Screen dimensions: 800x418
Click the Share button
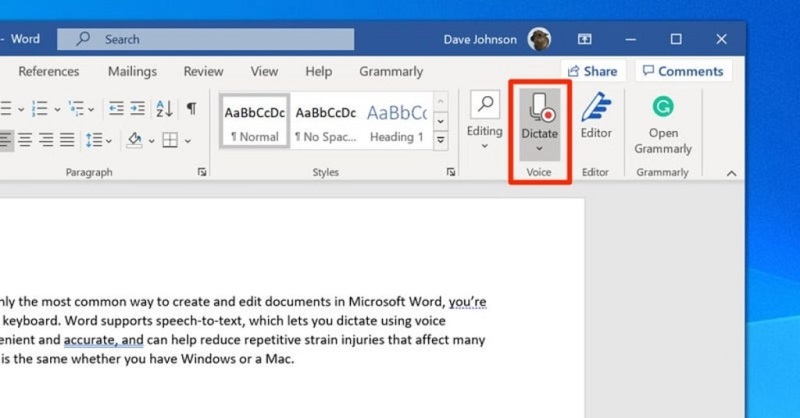click(x=593, y=71)
